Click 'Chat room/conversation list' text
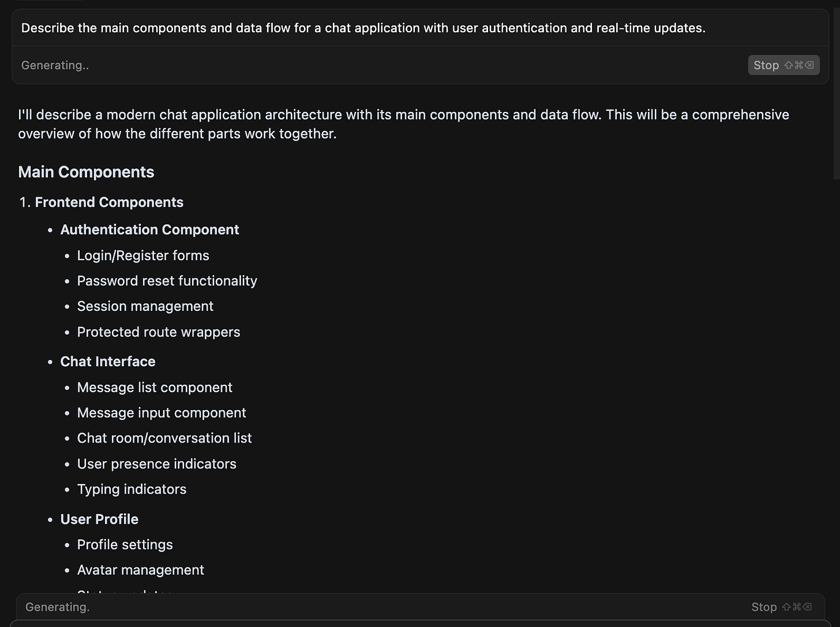 [164, 438]
